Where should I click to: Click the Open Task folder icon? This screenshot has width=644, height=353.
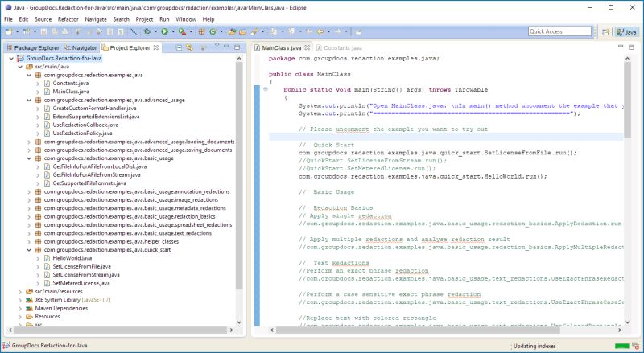pyautogui.click(x=242, y=31)
